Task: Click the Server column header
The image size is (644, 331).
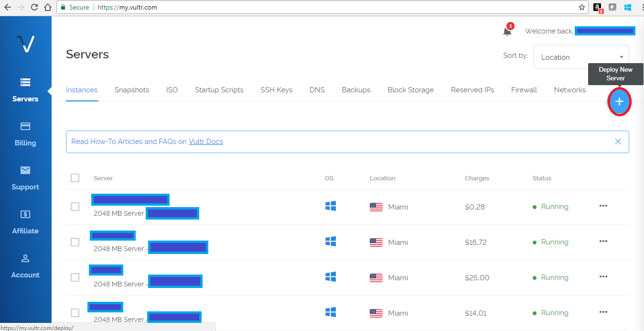Action: 103,178
